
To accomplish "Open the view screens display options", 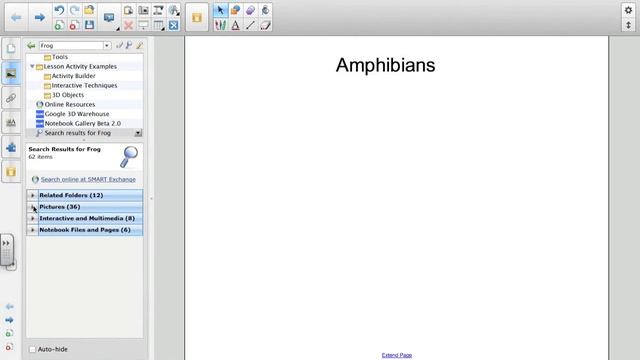I will [109, 18].
